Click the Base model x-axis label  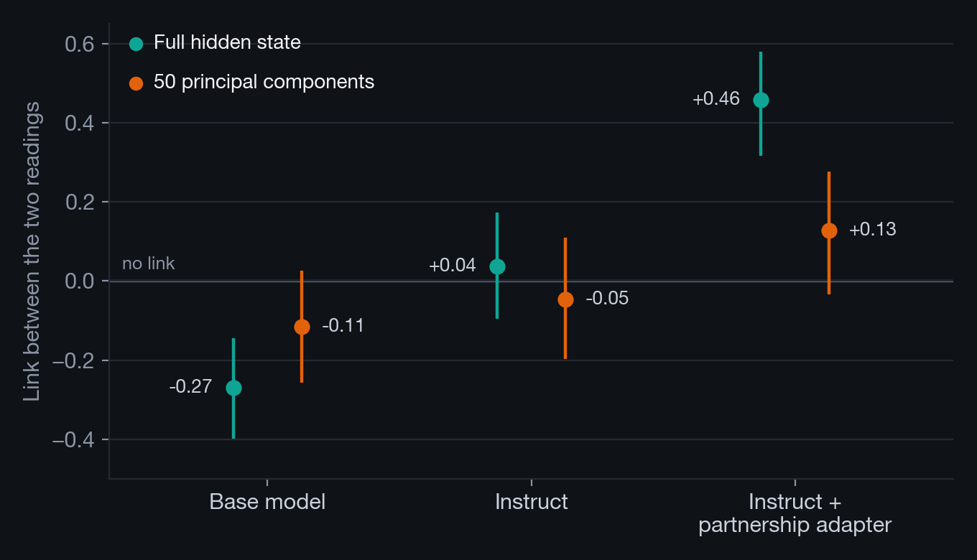[x=267, y=501]
